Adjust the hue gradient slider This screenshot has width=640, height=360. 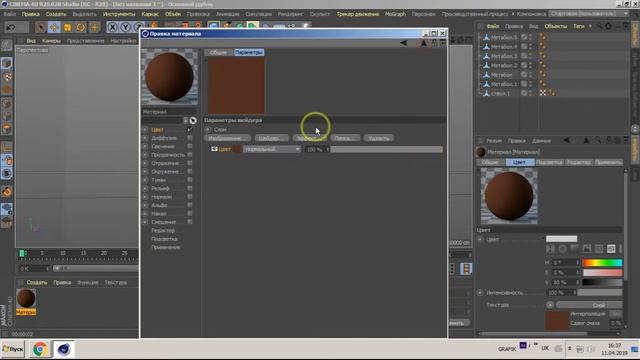coord(602,262)
